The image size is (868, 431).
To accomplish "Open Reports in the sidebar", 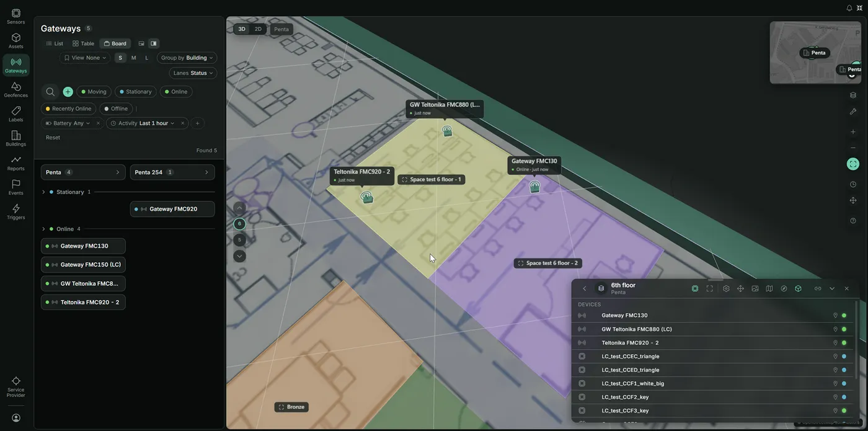I will pyautogui.click(x=15, y=162).
